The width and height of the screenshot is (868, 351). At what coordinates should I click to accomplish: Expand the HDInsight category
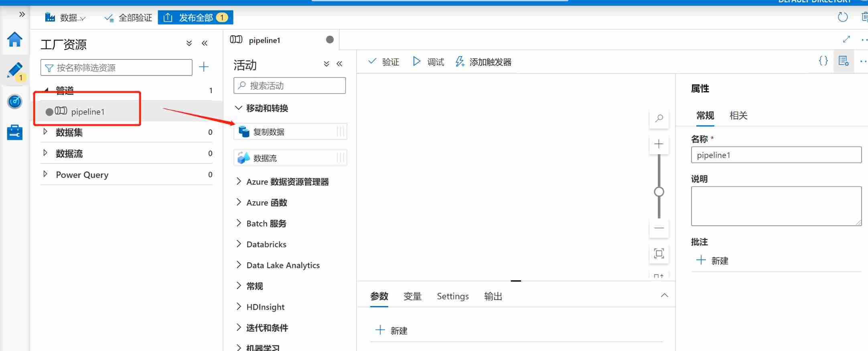239,306
